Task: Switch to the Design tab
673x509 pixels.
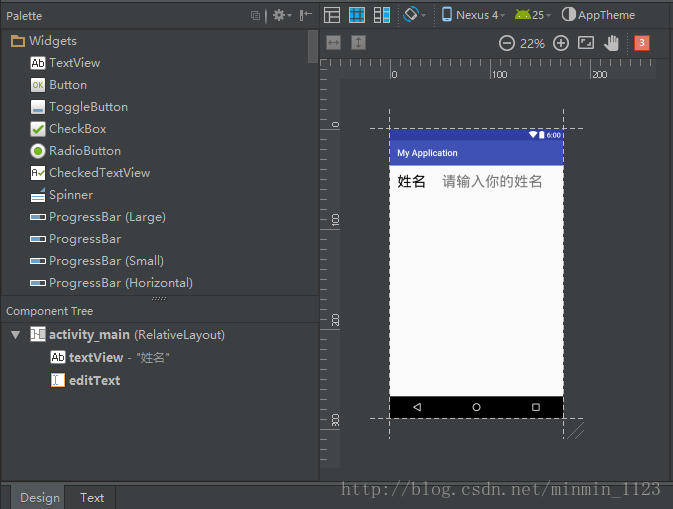Action: coord(40,497)
